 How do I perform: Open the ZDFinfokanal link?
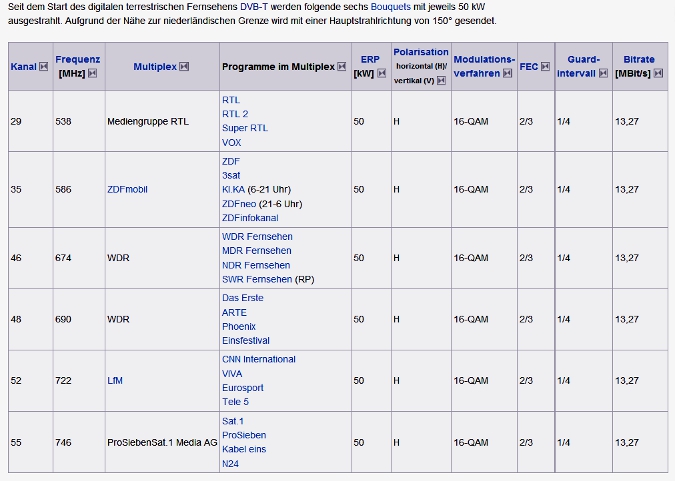(250, 218)
